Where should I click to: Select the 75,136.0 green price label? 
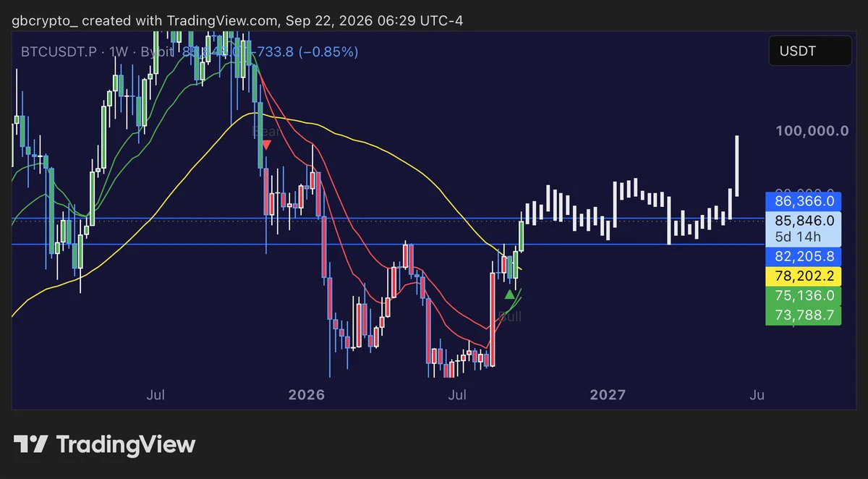[804, 295]
